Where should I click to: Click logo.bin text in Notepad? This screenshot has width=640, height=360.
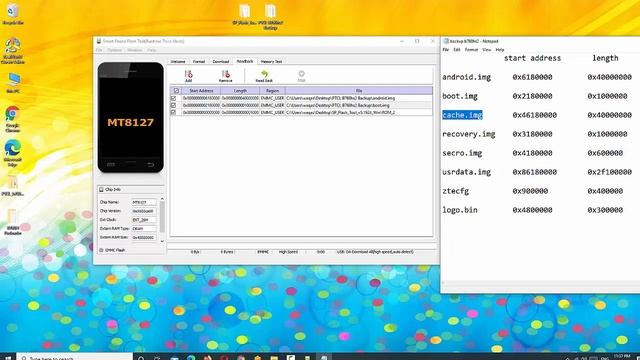coord(460,210)
